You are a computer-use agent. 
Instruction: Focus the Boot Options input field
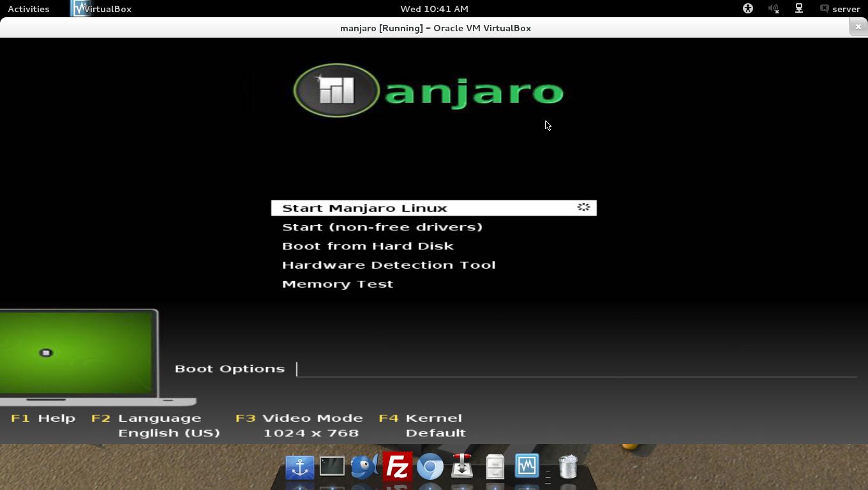(576, 369)
